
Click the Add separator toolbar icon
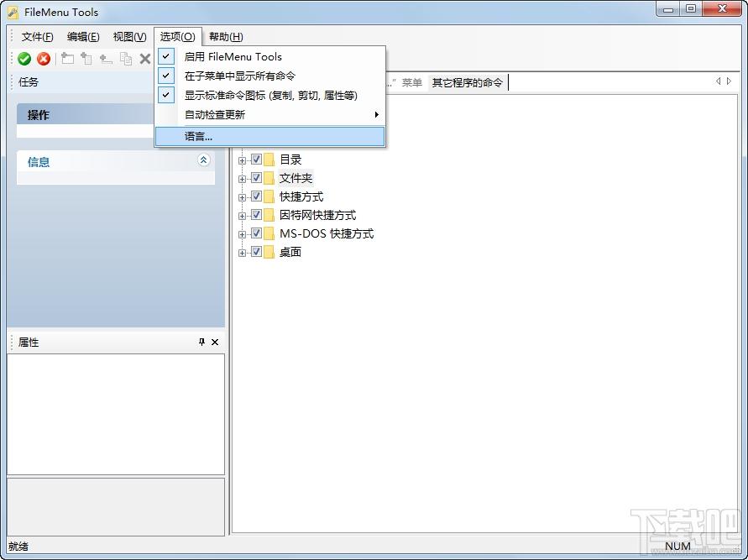pyautogui.click(x=106, y=59)
